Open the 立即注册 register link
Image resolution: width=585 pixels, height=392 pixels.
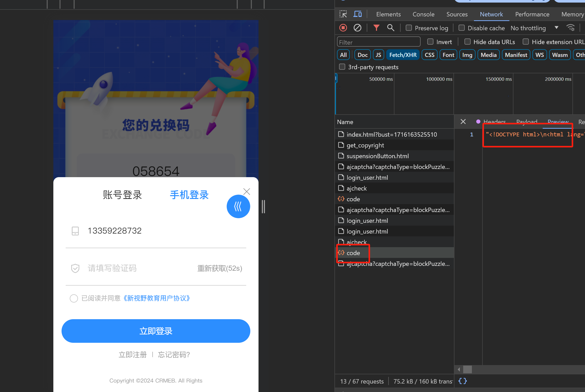coord(133,355)
